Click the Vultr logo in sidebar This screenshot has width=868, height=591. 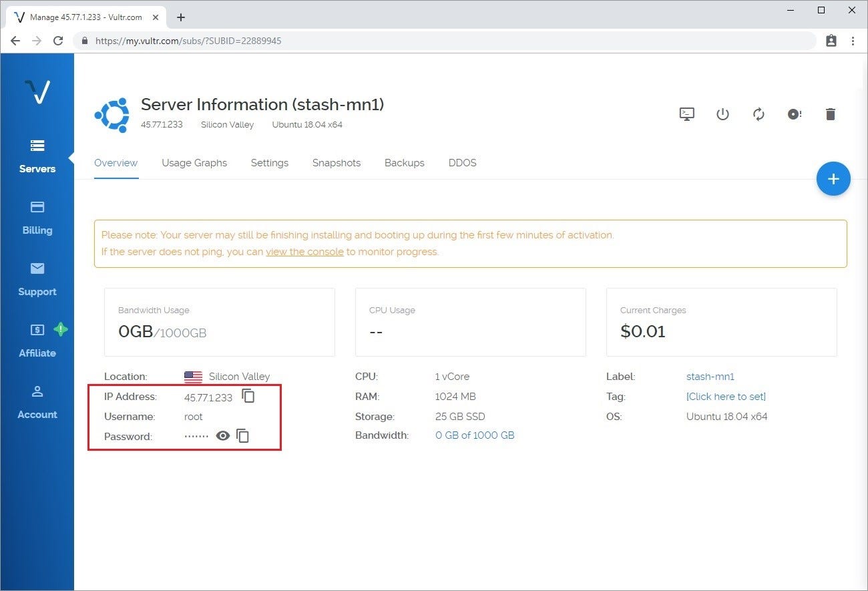tap(37, 91)
